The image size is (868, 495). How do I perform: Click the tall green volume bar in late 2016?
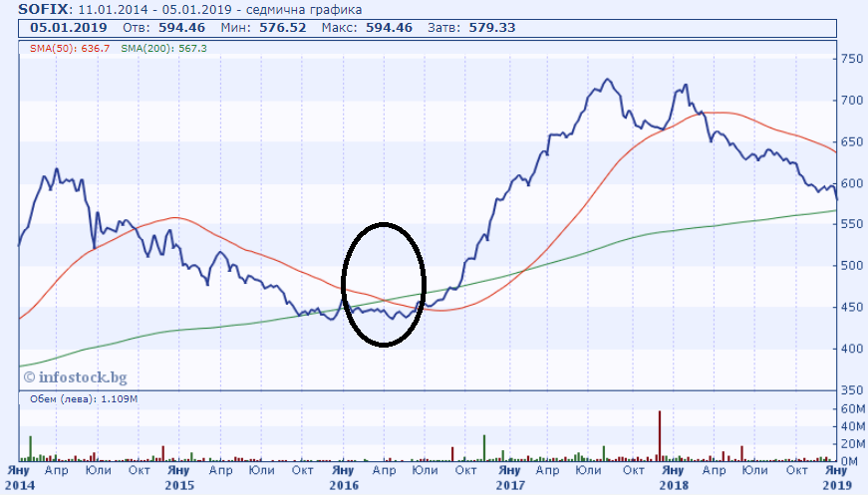click(484, 448)
